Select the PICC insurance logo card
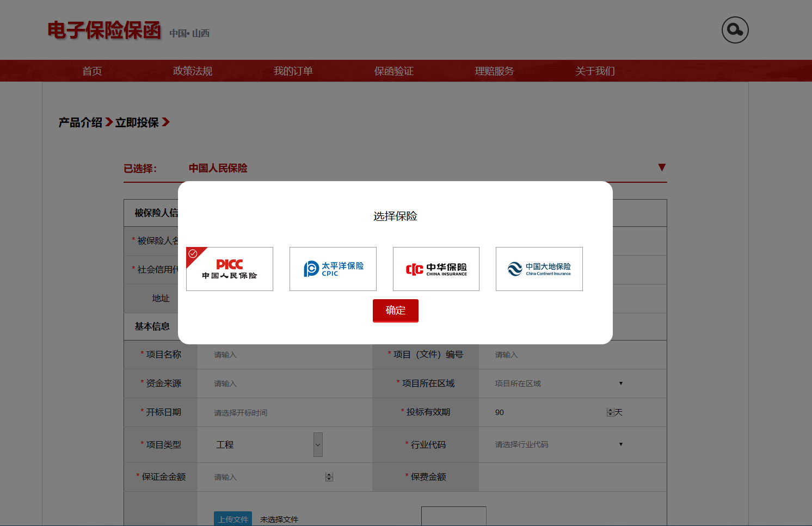Viewport: 812px width, 526px height. click(x=230, y=269)
